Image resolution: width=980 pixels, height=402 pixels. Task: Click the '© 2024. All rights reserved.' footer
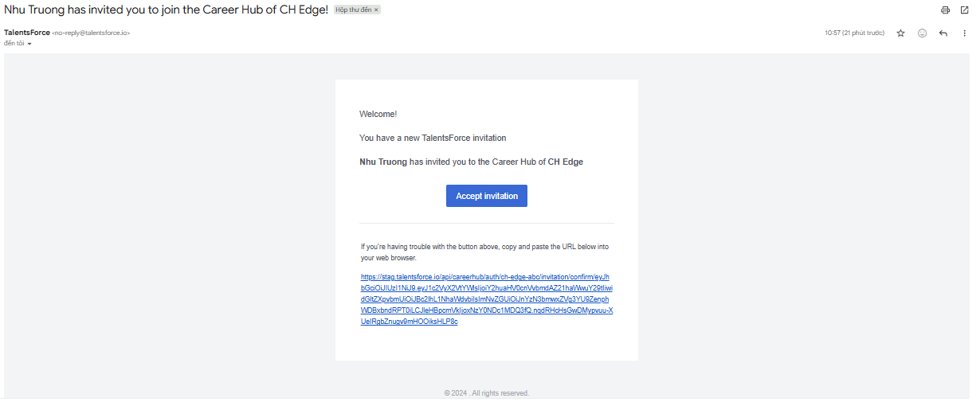pos(486,393)
